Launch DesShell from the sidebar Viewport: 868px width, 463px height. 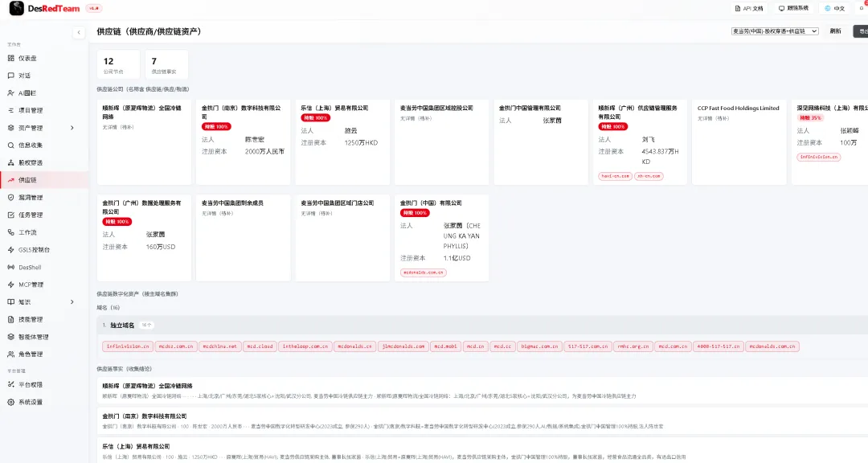click(30, 268)
